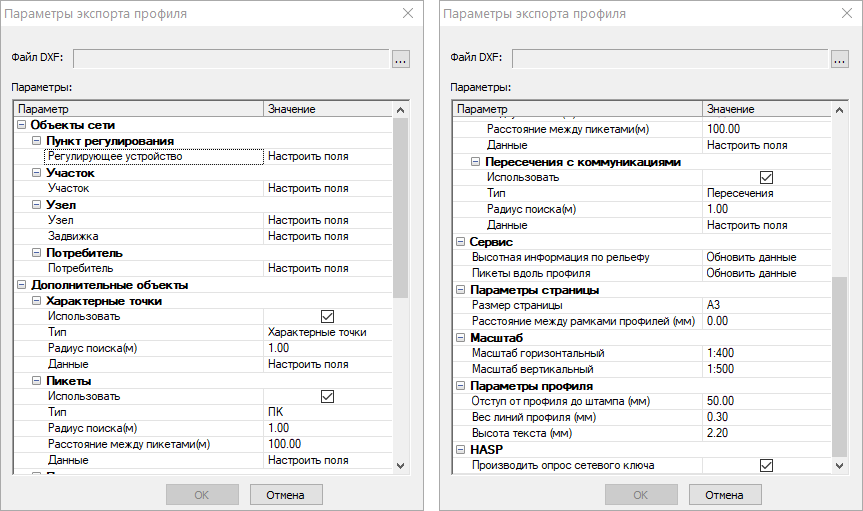The image size is (863, 511).
Task: Uncheck Использовать under Характерные точки
Action: point(326,316)
